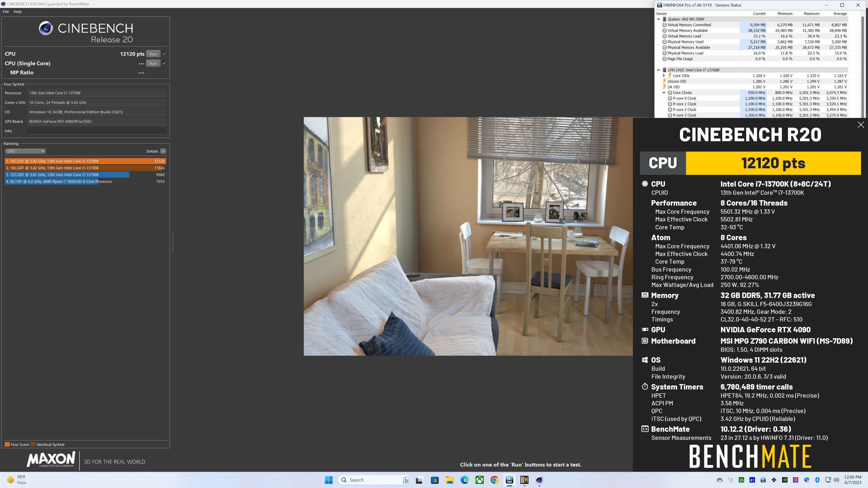Open the Bluetooth tray icon
Screen dimensions: 868x488
[x=817, y=480]
